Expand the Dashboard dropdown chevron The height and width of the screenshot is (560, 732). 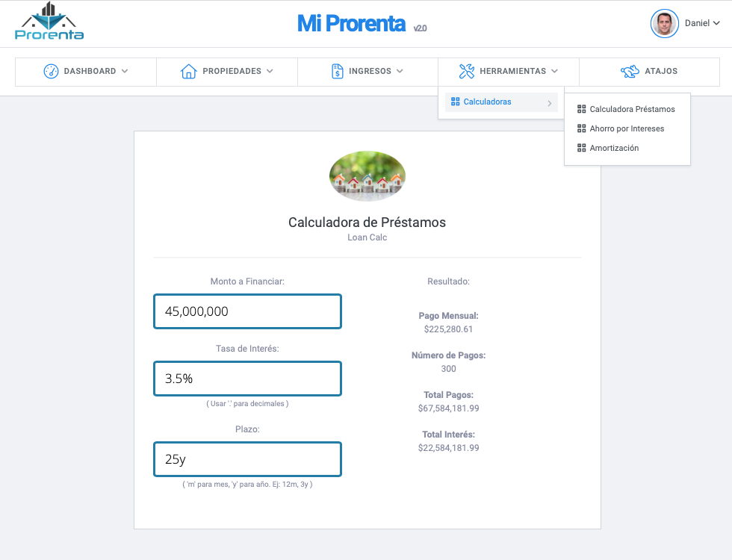coord(125,72)
